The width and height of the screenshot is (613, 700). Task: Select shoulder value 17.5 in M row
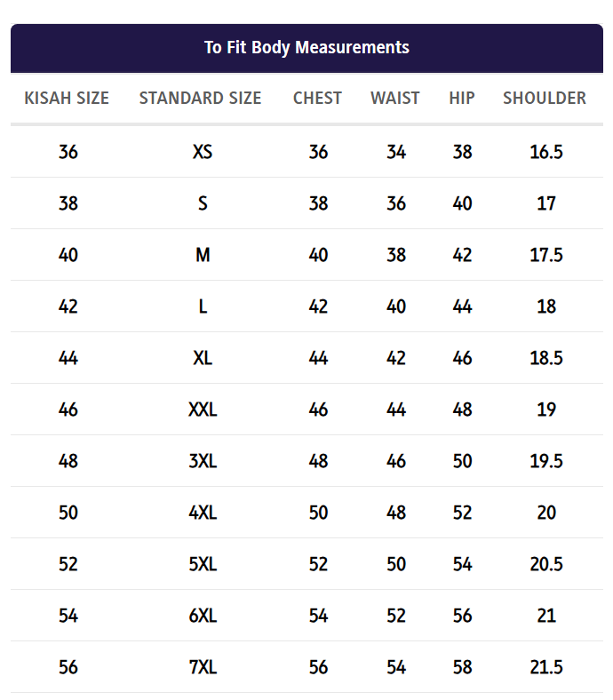coord(545,255)
